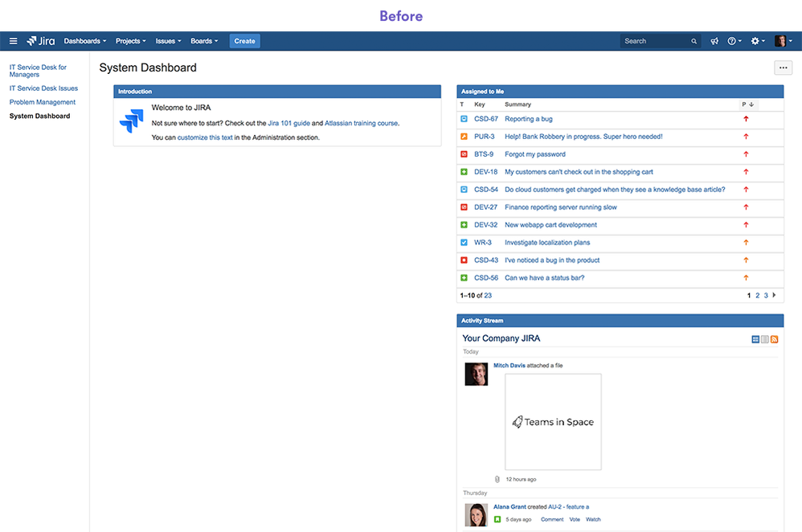
Task: Click the task type icon for WR-3
Action: point(464,243)
